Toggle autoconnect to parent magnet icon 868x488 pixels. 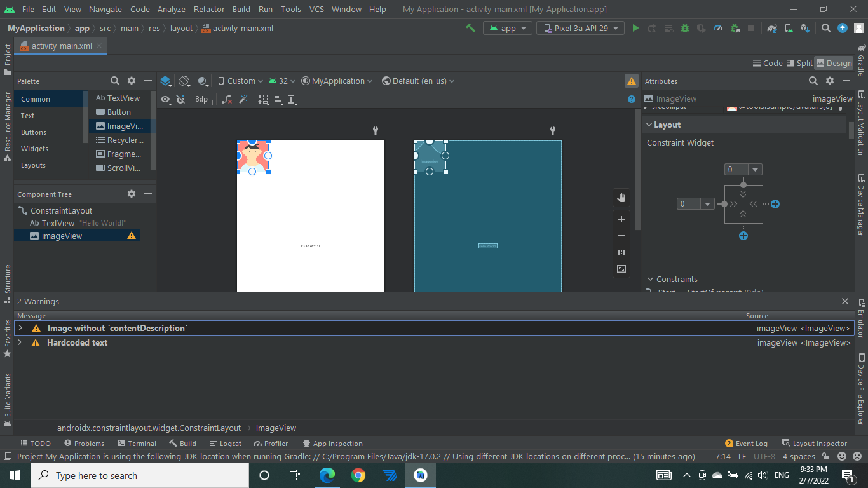click(x=180, y=99)
